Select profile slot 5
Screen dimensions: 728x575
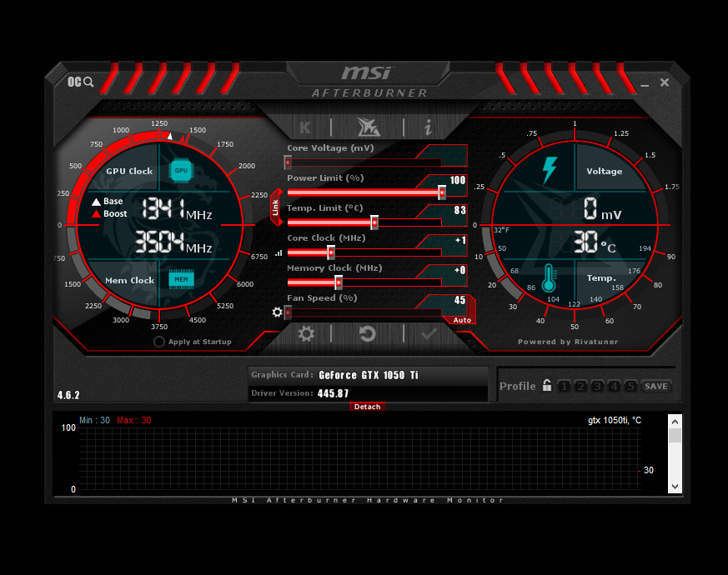click(630, 386)
